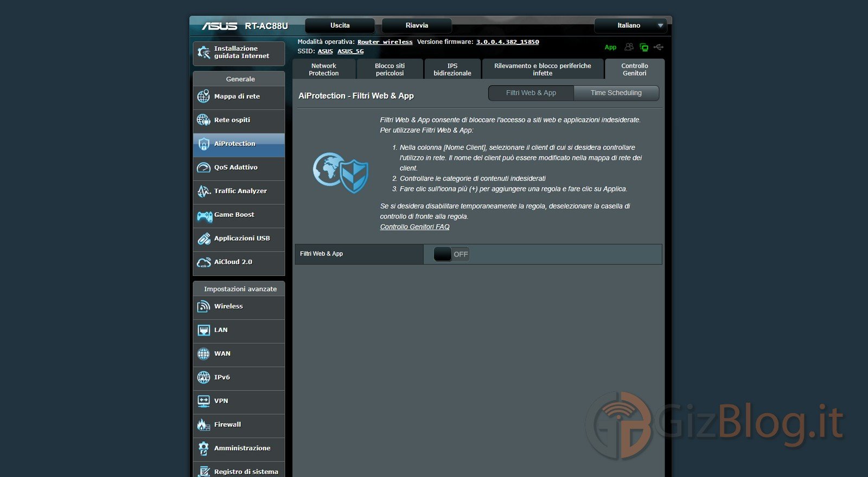Open the Italiano language dropdown
The height and width of the screenshot is (477, 868).
tap(630, 25)
